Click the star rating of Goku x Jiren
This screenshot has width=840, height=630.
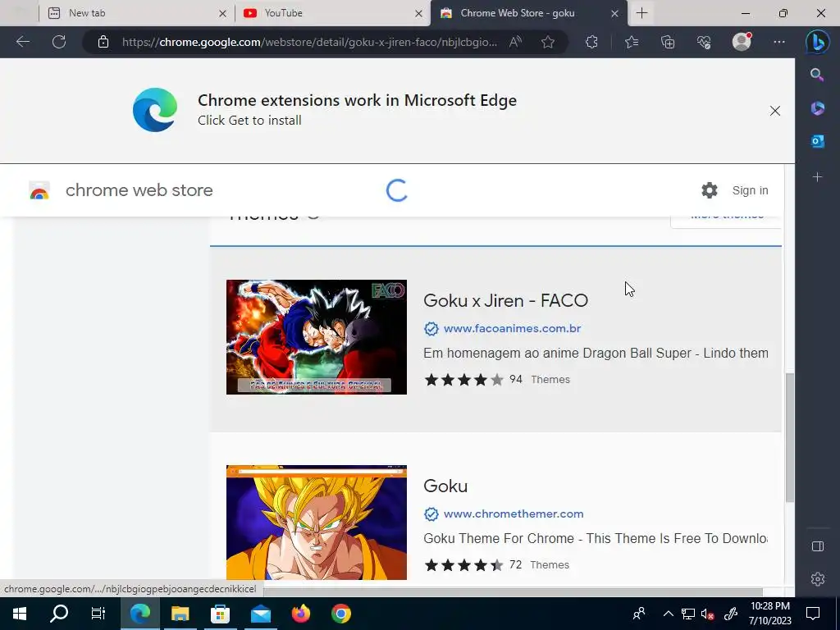coord(463,380)
